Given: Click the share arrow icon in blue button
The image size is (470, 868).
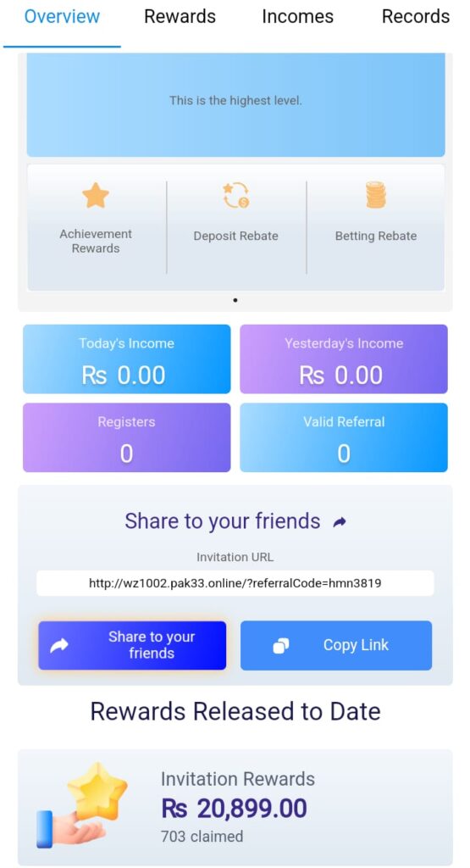Looking at the screenshot, I should click(59, 645).
